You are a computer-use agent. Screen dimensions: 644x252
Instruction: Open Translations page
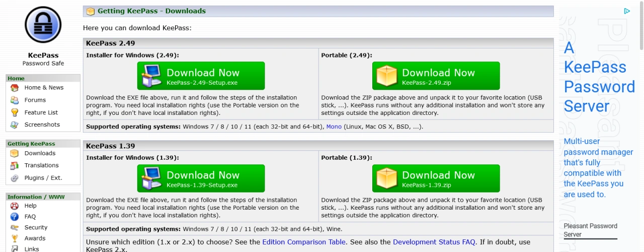(x=42, y=165)
